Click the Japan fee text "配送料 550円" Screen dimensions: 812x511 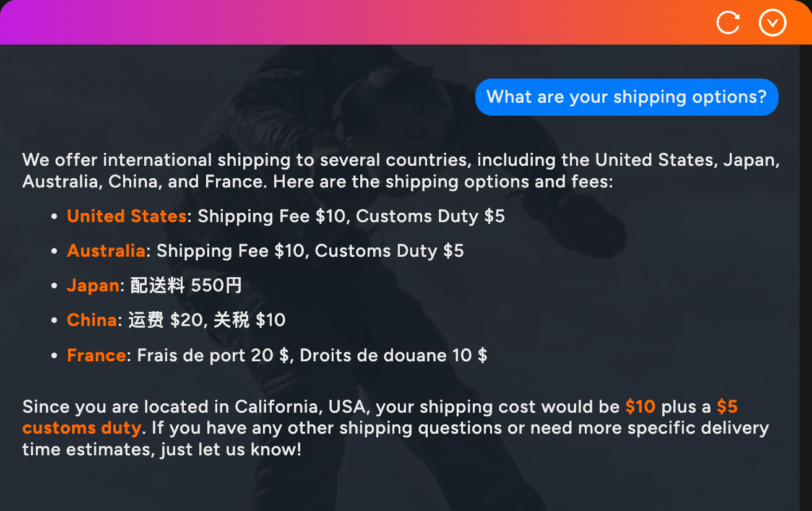186,285
